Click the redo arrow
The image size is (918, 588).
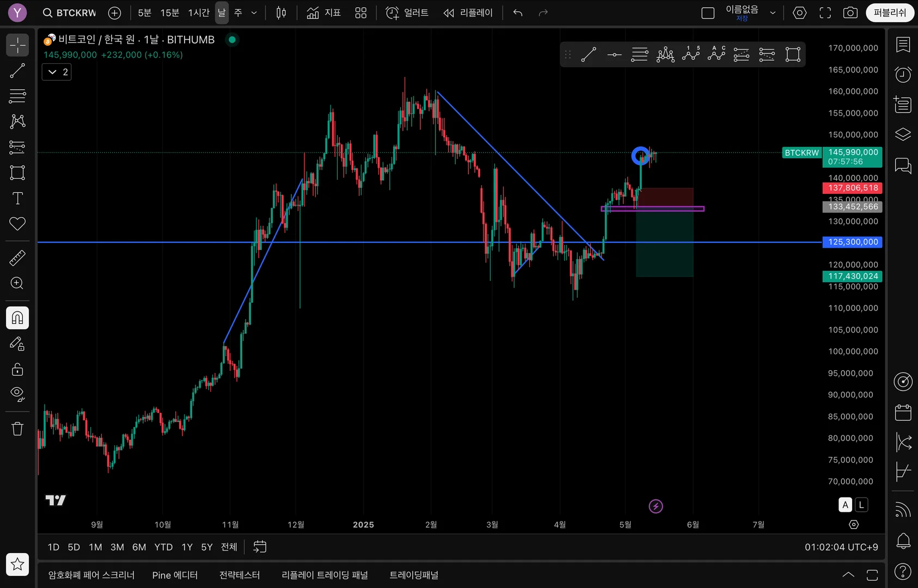pyautogui.click(x=543, y=13)
